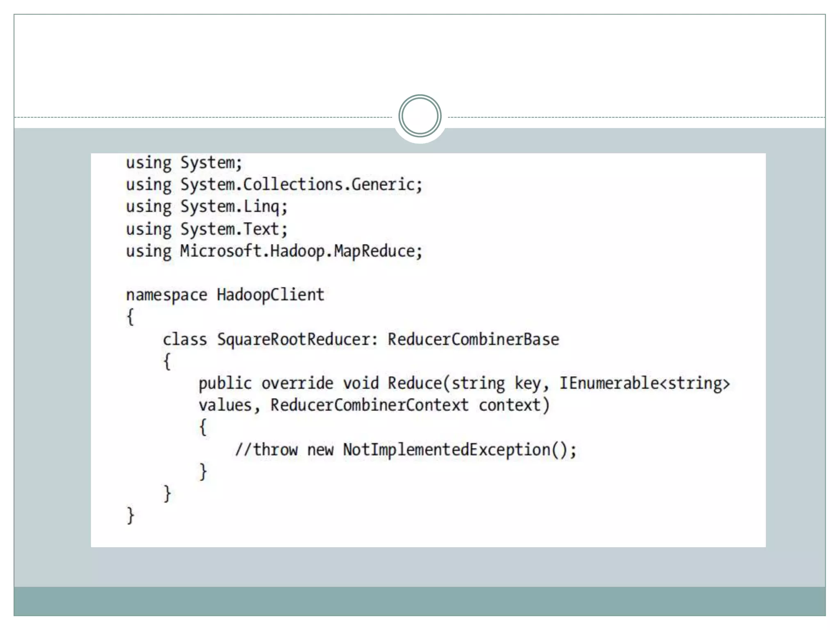Click the circle ornament on the divider
This screenshot has width=840, height=630.
[420, 116]
